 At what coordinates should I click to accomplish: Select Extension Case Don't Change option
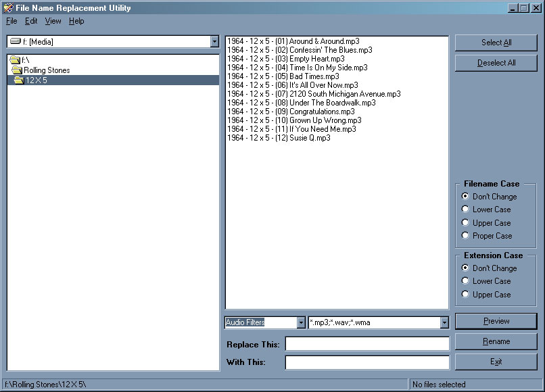(x=465, y=268)
